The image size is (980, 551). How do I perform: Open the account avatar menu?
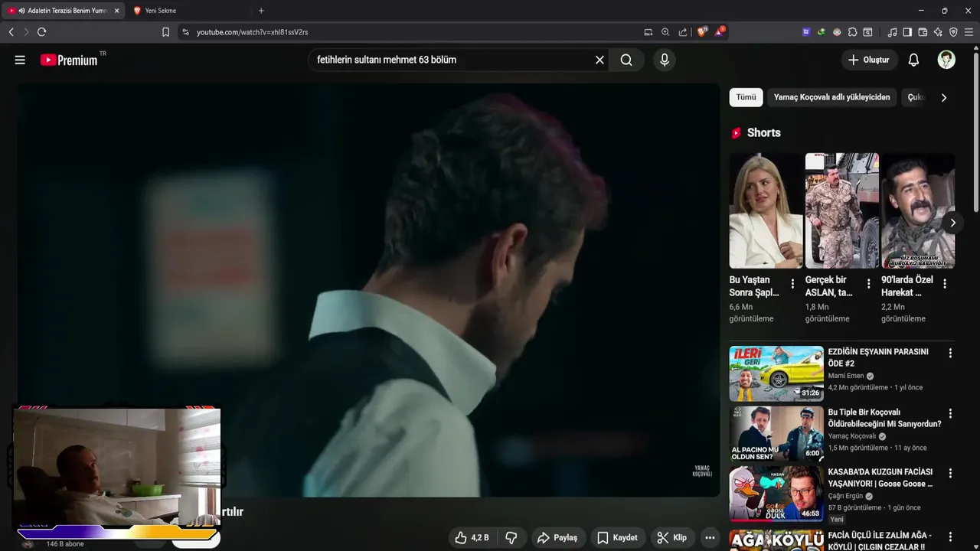click(x=946, y=60)
